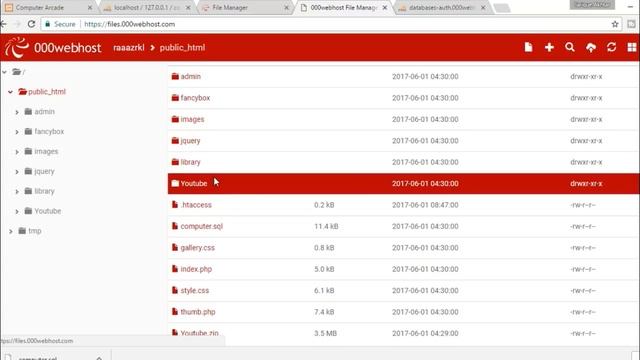Click raaazrkl breadcrumb link
Viewport: 640px width, 360px height.
coord(129,47)
